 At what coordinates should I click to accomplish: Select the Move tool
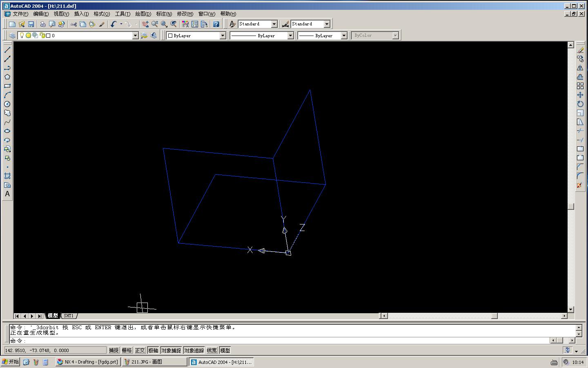(x=580, y=95)
